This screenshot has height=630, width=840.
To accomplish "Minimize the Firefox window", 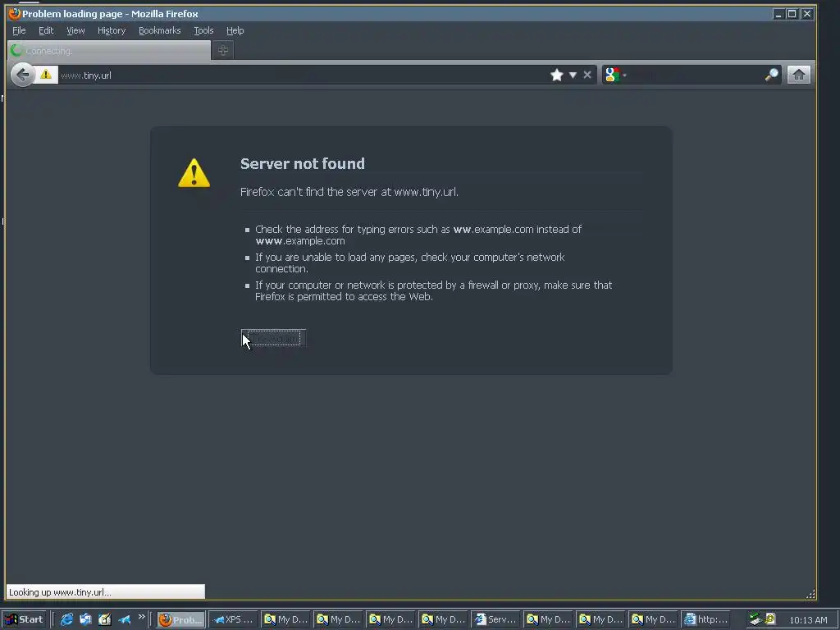I will (x=778, y=14).
